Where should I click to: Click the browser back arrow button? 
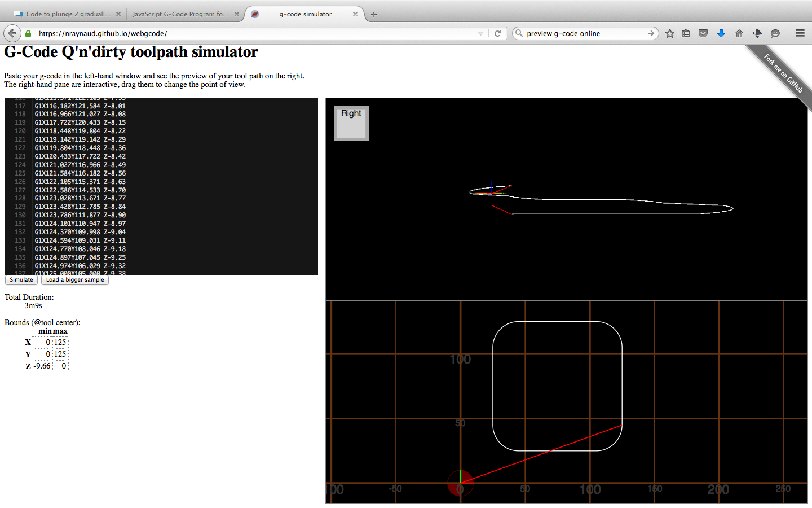[12, 33]
